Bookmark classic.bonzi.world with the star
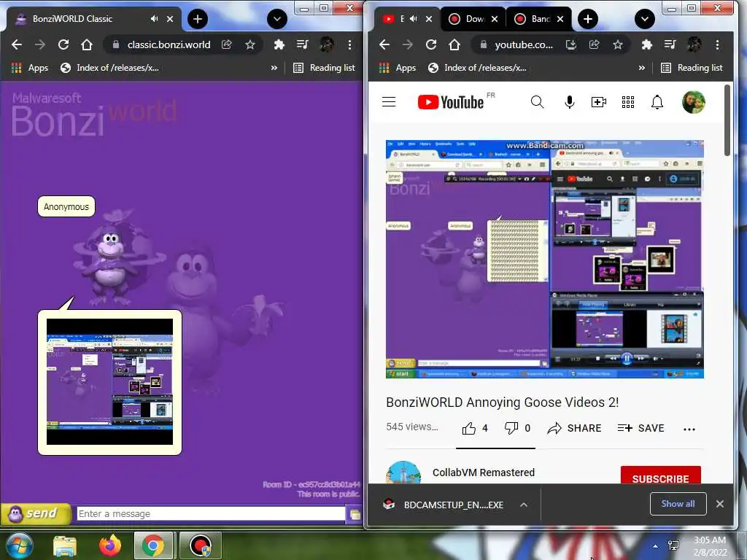Viewport: 747px width, 560px height. [250, 44]
